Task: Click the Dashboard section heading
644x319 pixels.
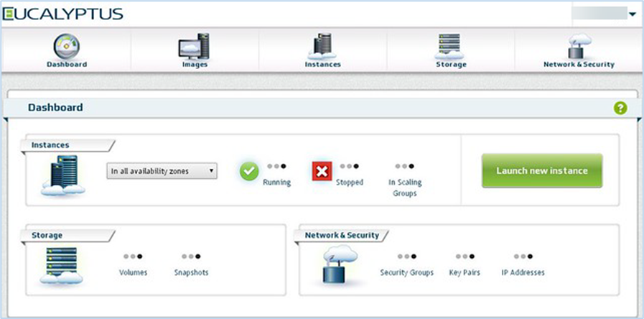Action: click(x=55, y=108)
